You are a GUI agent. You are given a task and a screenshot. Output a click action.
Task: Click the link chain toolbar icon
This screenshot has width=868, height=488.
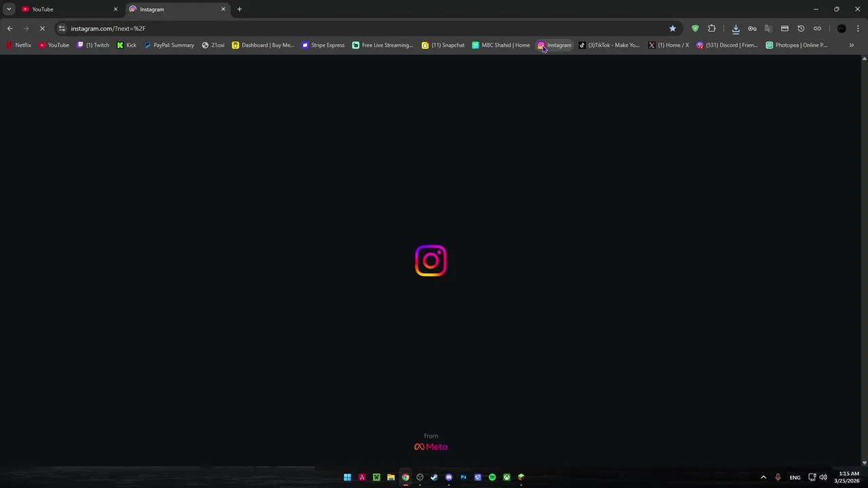coord(817,28)
